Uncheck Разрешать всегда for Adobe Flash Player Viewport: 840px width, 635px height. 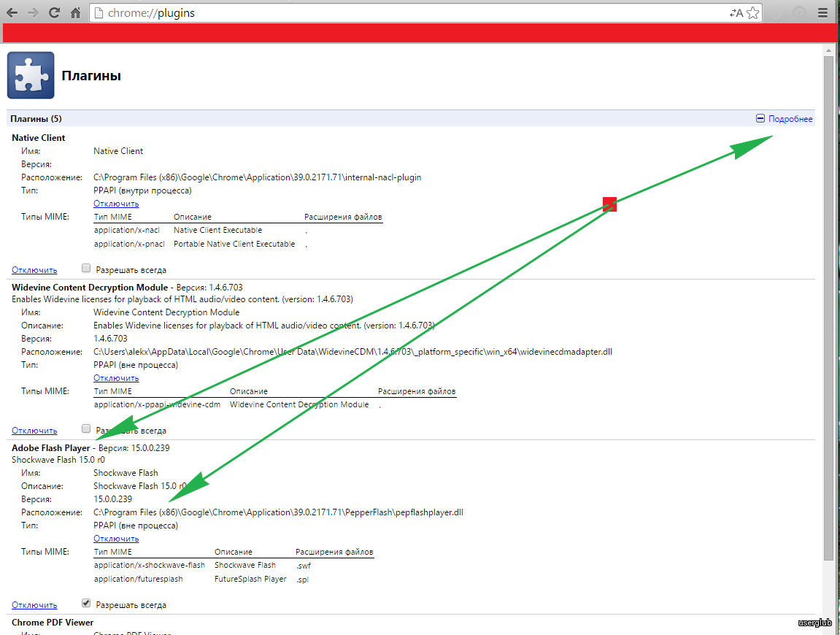[85, 603]
